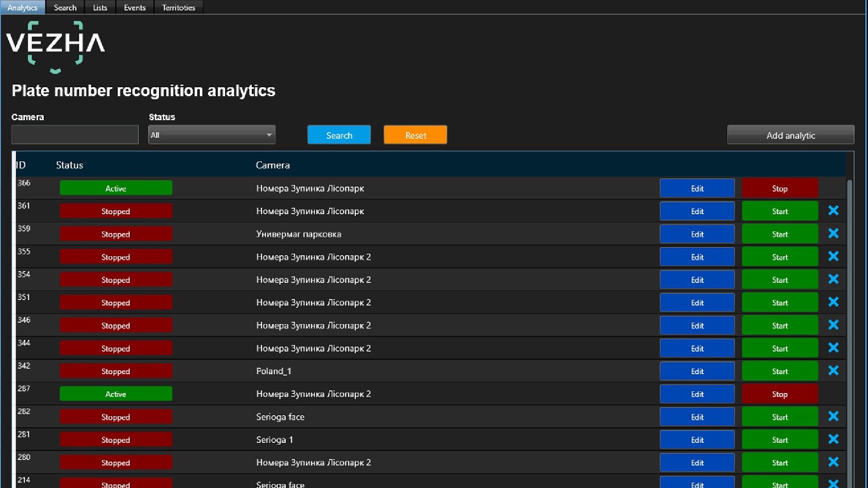Start analytic with ID 361
Image resolution: width=868 pixels, height=488 pixels.
[x=780, y=211]
